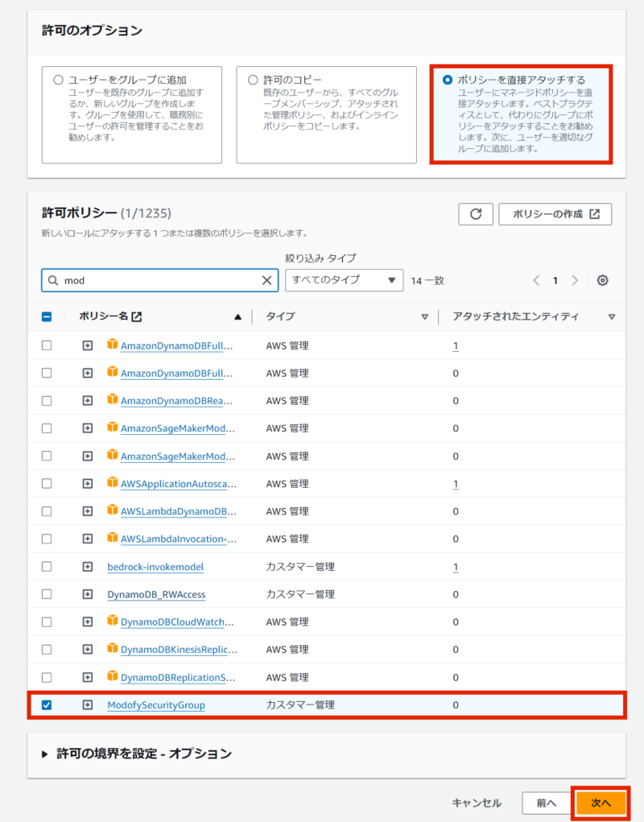
Task: Toggle the select-all checkbox in the table header
Action: [47, 317]
